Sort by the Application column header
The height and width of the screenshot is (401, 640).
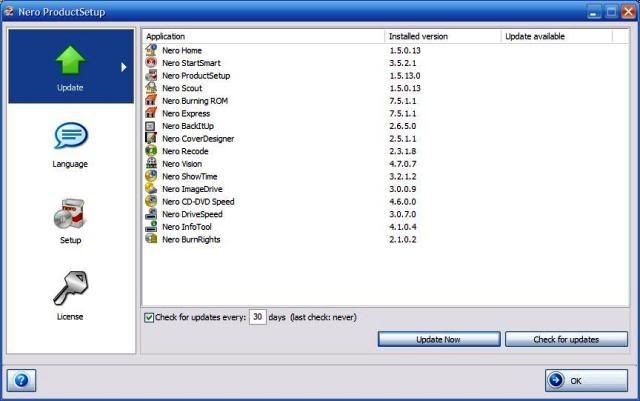[263, 36]
